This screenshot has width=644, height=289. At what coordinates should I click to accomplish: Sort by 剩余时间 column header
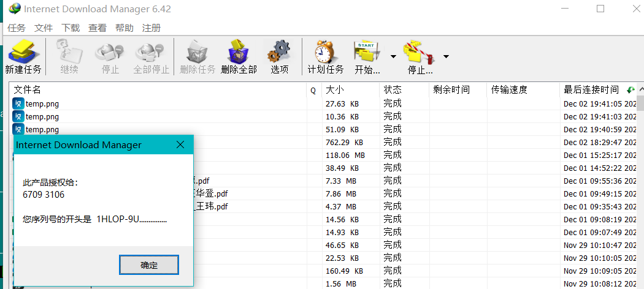pyautogui.click(x=458, y=90)
